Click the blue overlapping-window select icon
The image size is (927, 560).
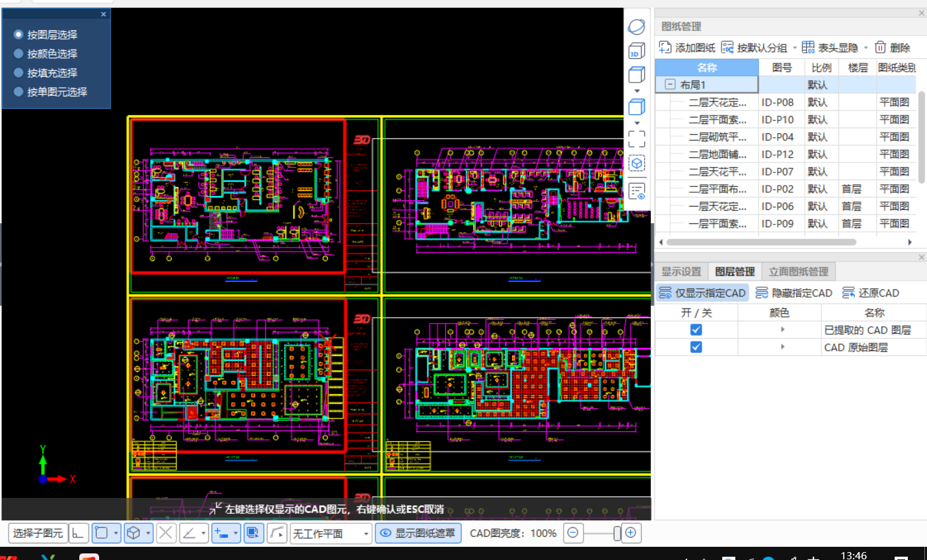[x=254, y=533]
